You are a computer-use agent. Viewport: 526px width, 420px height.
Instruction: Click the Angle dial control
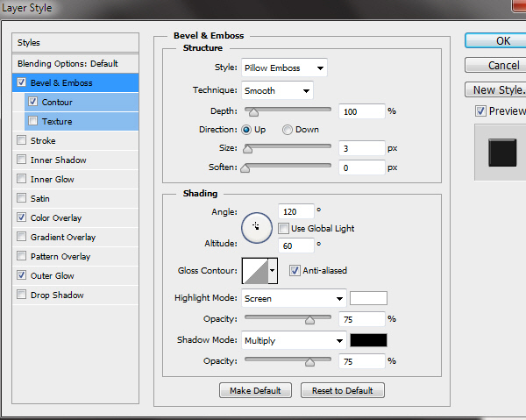256,226
